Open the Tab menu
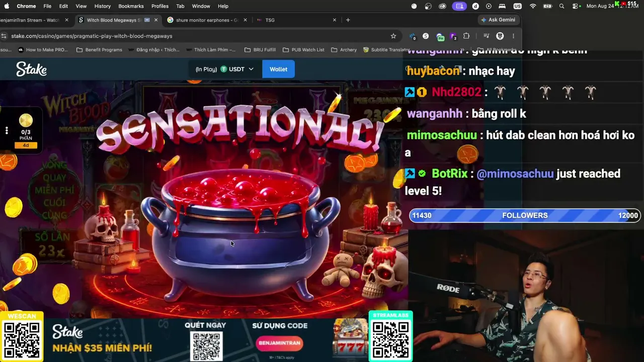 (180, 6)
